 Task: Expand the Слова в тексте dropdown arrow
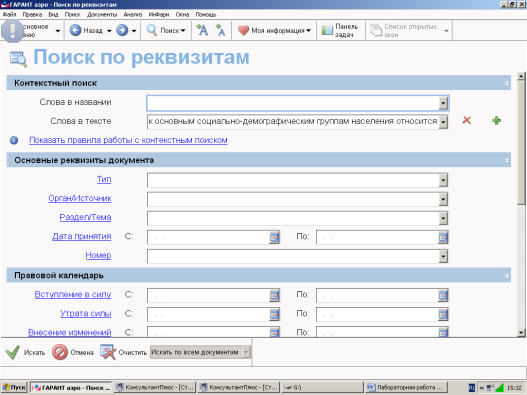click(443, 122)
